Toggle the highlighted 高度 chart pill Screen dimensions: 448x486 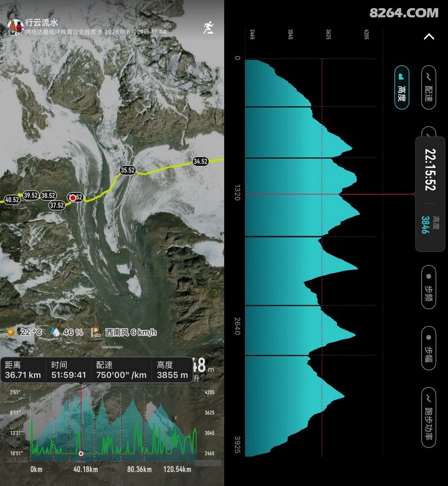coord(402,88)
